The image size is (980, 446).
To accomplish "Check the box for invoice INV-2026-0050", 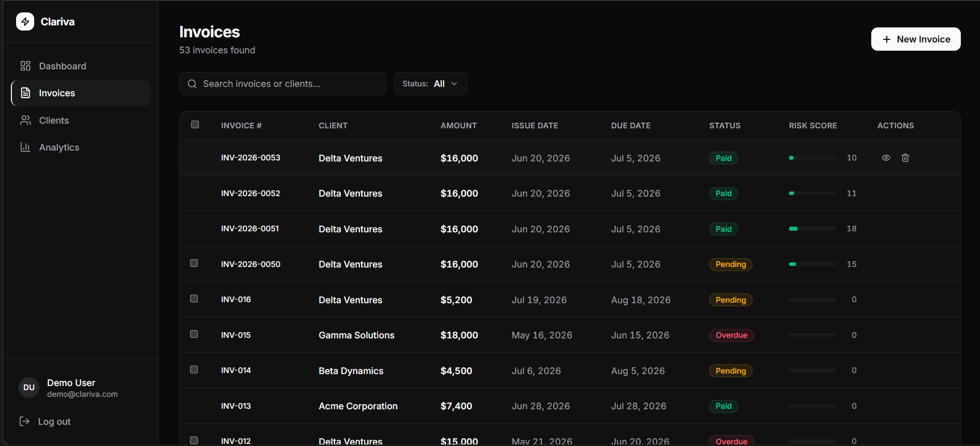I will (194, 263).
